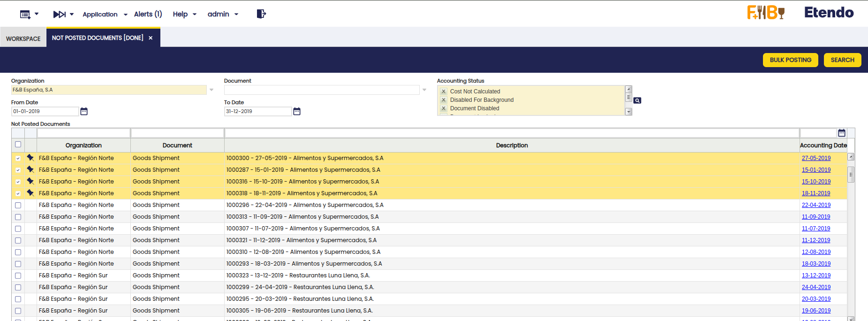Click the From Date input field
This screenshot has width=868, height=321.
tap(45, 111)
